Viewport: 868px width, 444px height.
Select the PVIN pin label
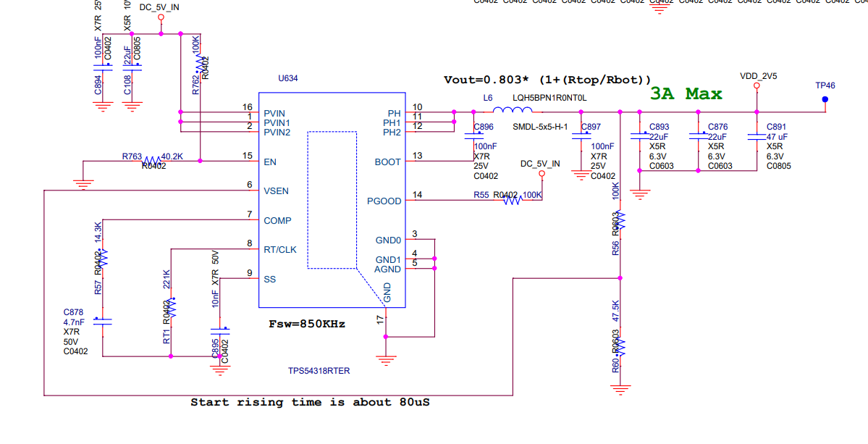274,113
